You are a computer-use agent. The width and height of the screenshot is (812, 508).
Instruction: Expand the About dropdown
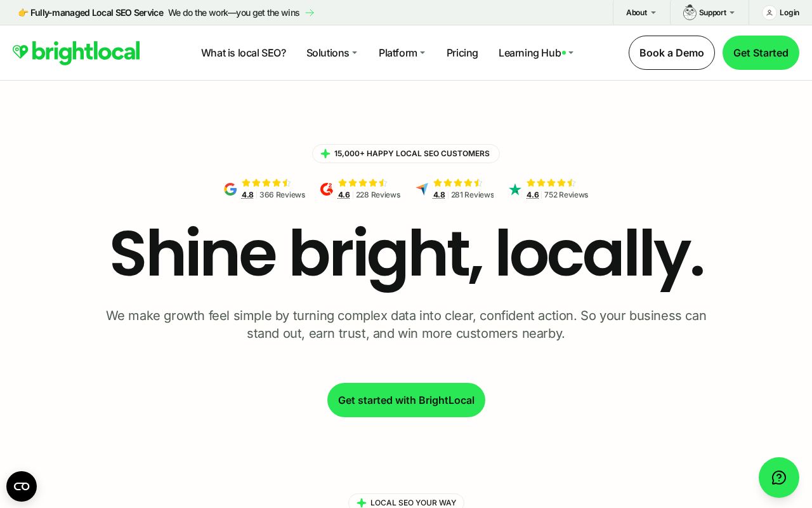[641, 13]
